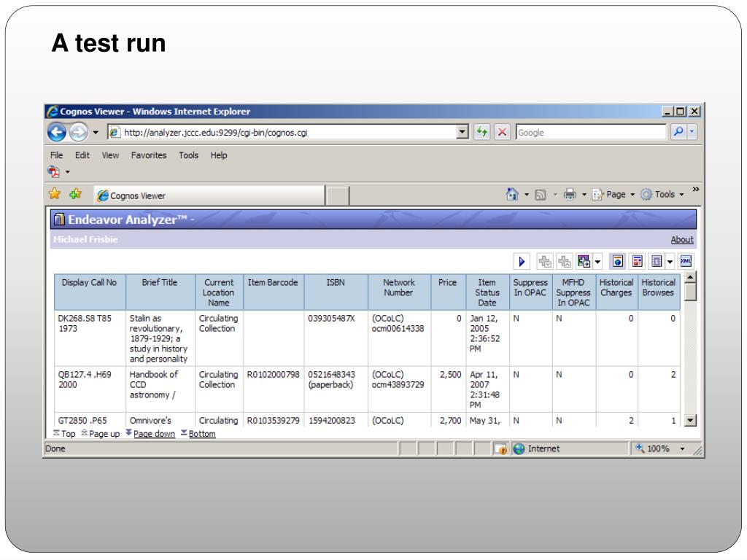Click the Brief Title column header
Viewport: 747px width, 560px height.
pos(160,292)
